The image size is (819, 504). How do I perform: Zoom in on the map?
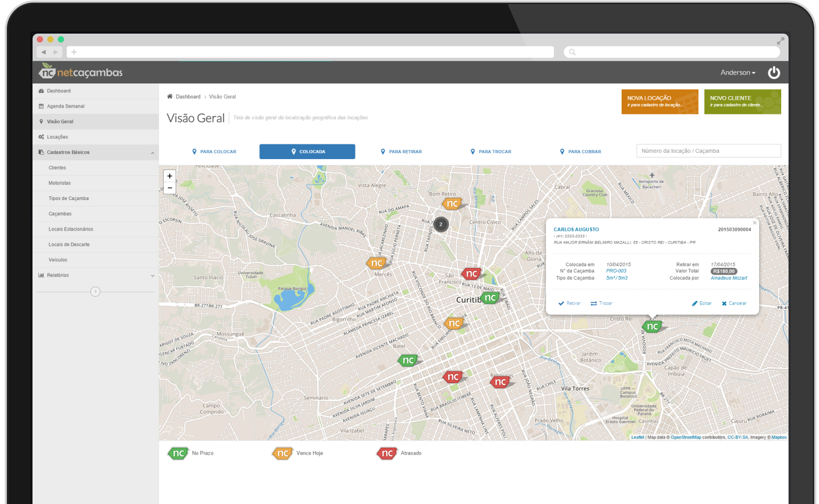point(170,176)
